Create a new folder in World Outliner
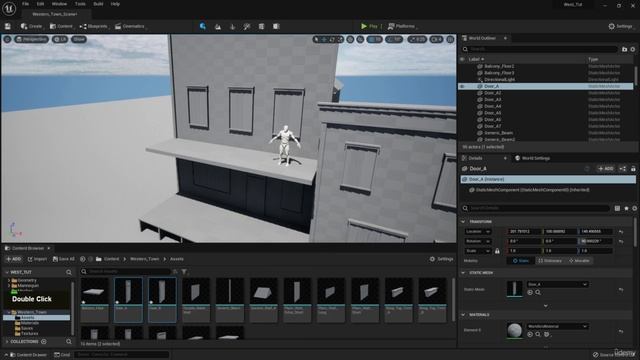640x360 pixels. point(624,49)
